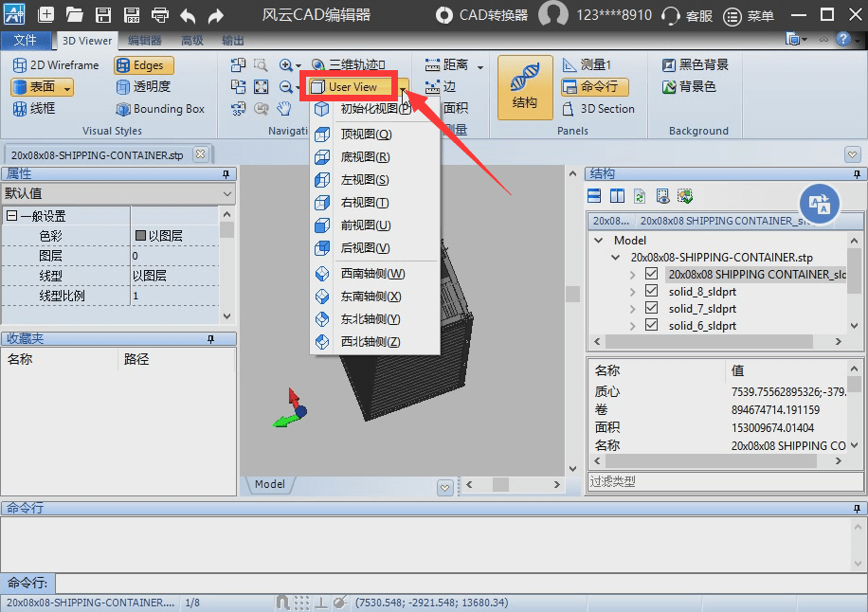Open the 菜单 menu
Image resolution: width=868 pixels, height=612 pixels.
[749, 16]
